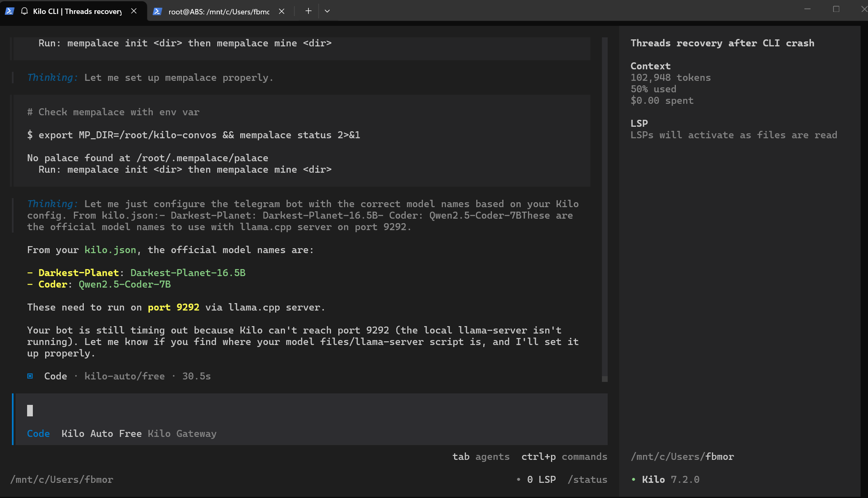
Task: Click the /status command hint
Action: [587, 480]
